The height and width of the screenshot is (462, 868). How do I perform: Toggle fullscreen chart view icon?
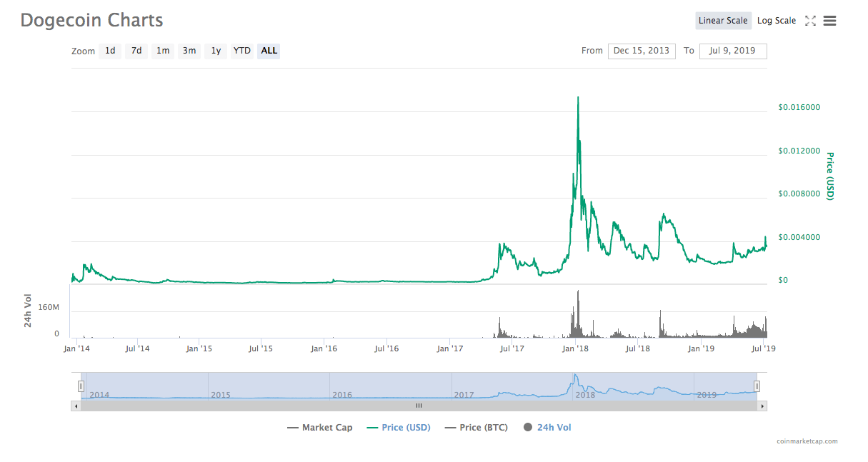click(810, 21)
